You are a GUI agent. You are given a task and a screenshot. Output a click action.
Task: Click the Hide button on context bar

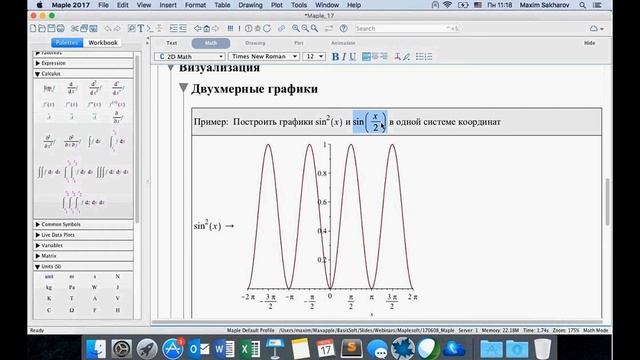[589, 43]
